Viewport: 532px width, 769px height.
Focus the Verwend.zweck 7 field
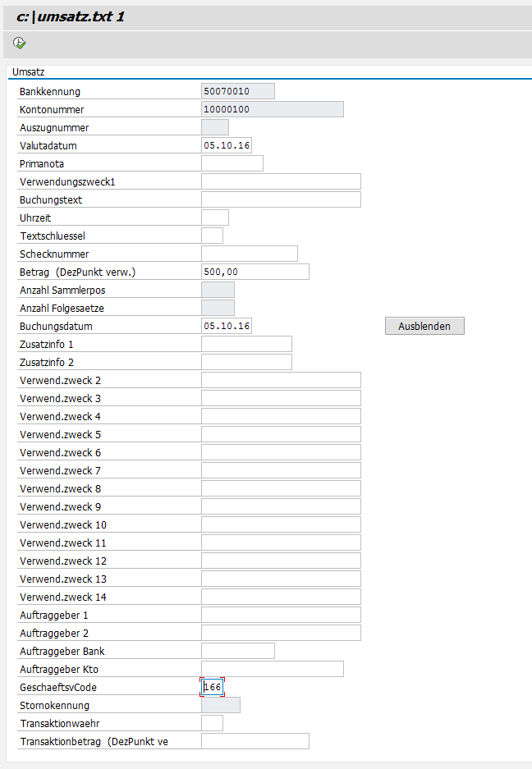pyautogui.click(x=281, y=470)
